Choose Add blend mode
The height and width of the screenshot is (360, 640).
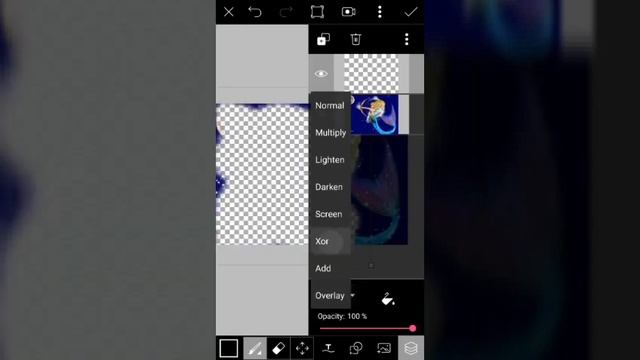pos(323,269)
